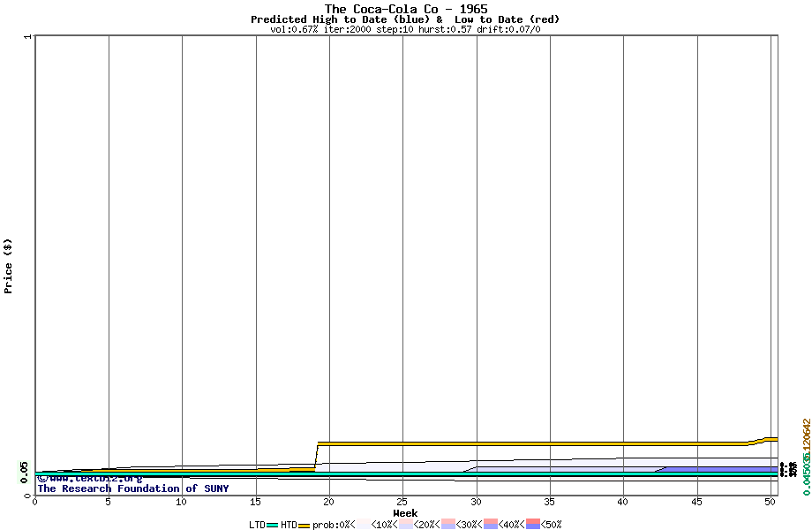812x530 pixels.
Task: Click the x-axis tick label '15'
Action: [255, 502]
